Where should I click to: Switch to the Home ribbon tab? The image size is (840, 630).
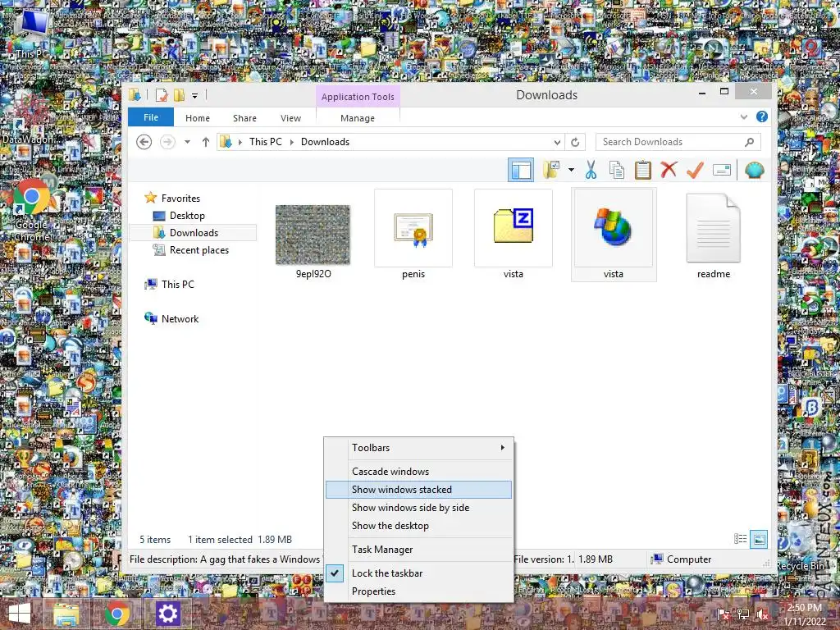pos(198,118)
